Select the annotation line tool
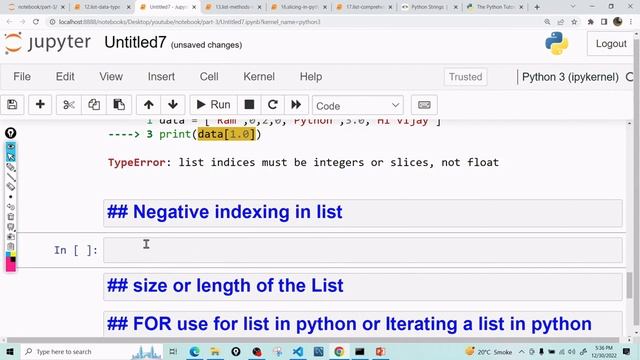The height and width of the screenshot is (360, 640). (11, 177)
